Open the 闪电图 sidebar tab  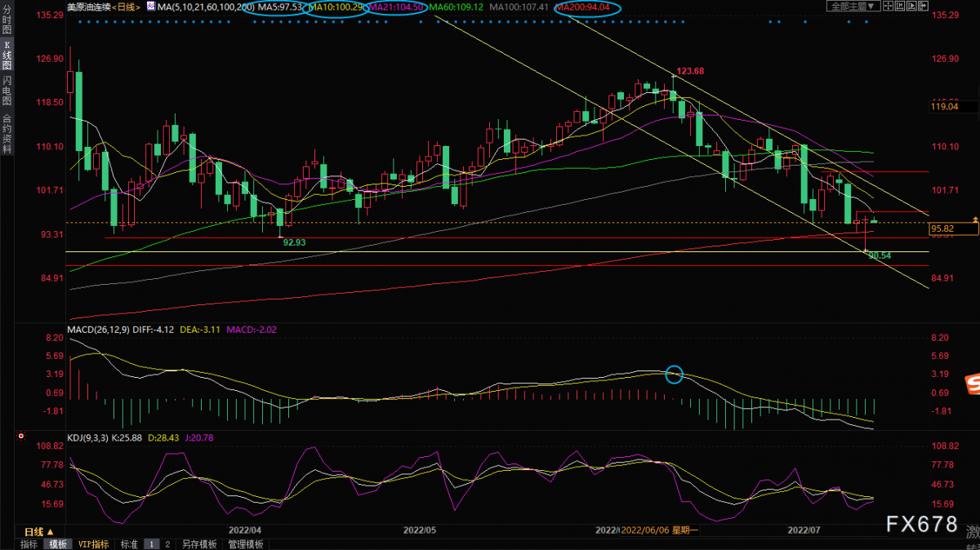pyautogui.click(x=7, y=91)
